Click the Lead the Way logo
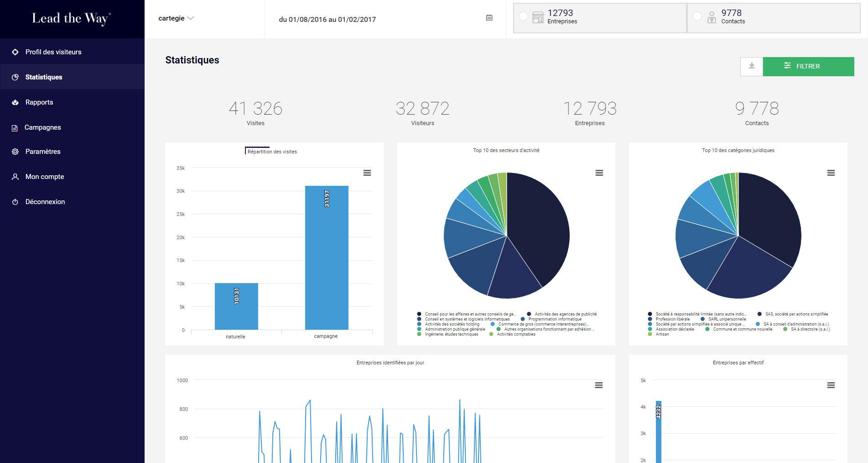Image resolution: width=868 pixels, height=463 pixels. pyautogui.click(x=71, y=19)
